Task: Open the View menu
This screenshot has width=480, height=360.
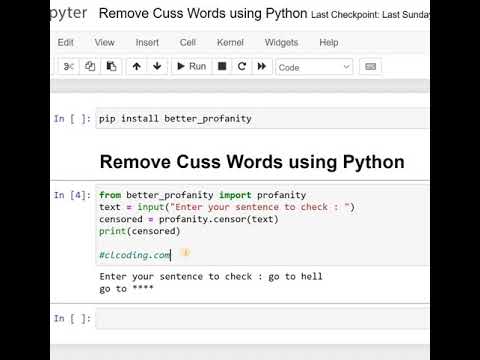Action: tap(104, 43)
